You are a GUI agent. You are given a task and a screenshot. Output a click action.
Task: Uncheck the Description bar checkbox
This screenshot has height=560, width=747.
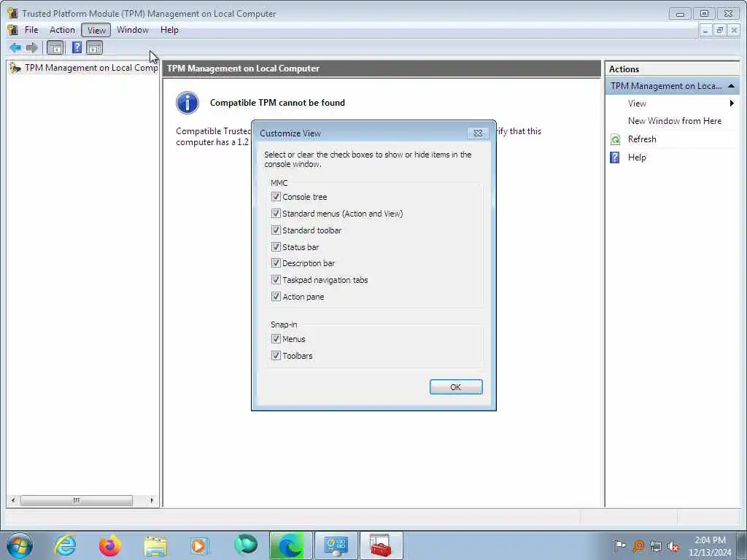pos(276,262)
